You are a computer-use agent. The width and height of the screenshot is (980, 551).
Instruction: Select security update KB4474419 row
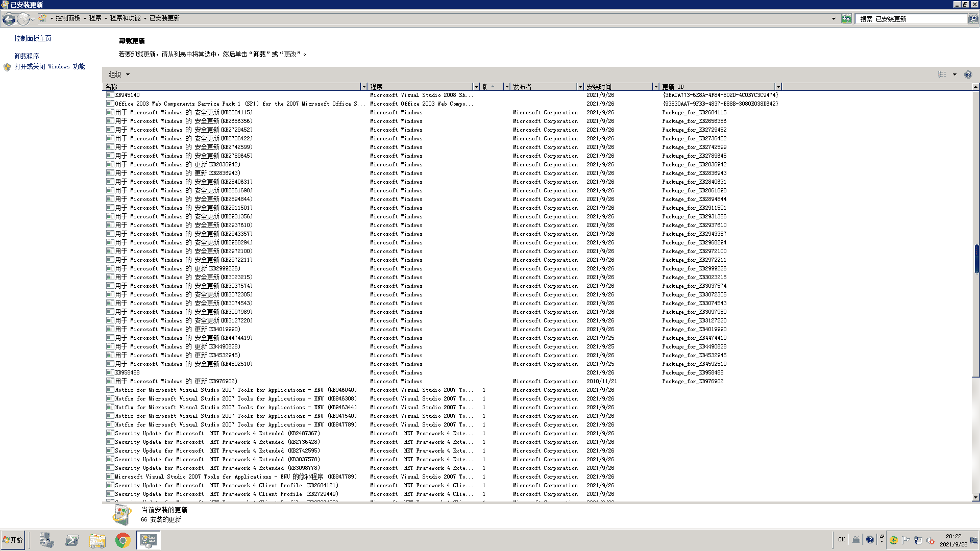coord(442,338)
